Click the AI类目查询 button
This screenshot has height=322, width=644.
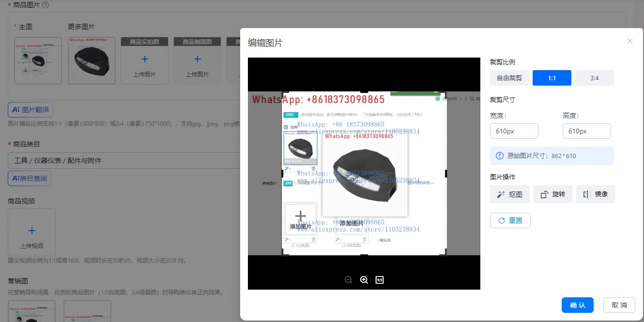[30, 178]
